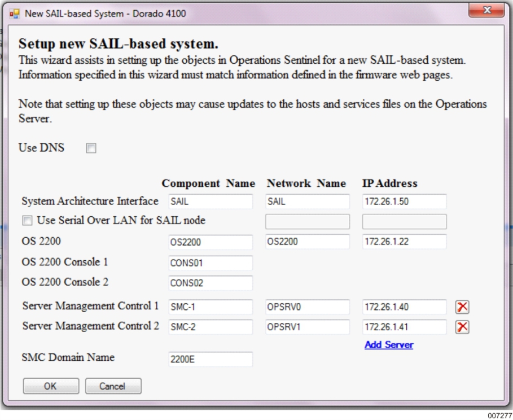513x420 pixels.
Task: Click the IP Address column header
Action: (x=389, y=183)
